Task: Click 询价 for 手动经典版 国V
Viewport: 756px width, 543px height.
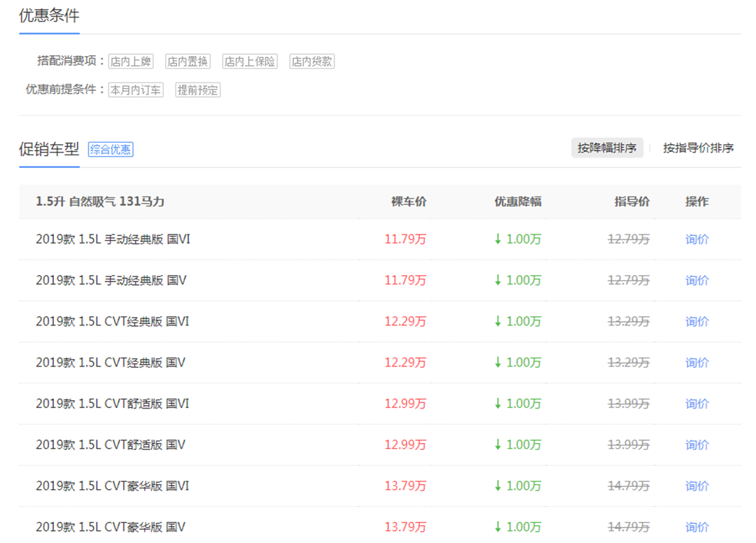Action: 696,281
